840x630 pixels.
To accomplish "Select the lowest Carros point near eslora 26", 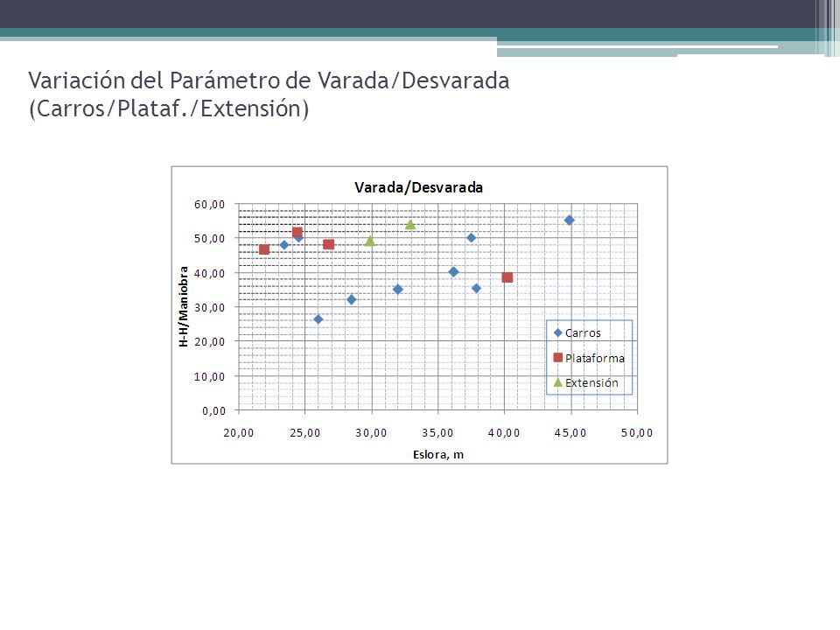I will pyautogui.click(x=318, y=319).
